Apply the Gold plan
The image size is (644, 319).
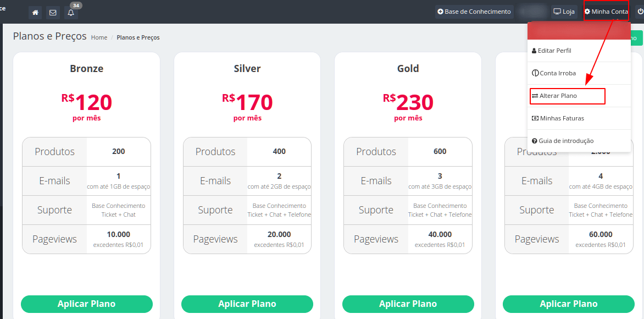pyautogui.click(x=408, y=304)
